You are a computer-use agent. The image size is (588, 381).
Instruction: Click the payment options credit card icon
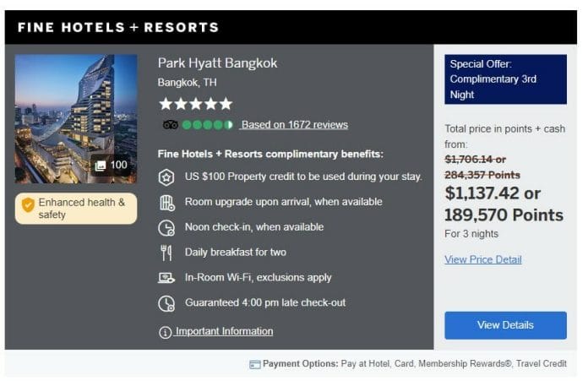[255, 364]
